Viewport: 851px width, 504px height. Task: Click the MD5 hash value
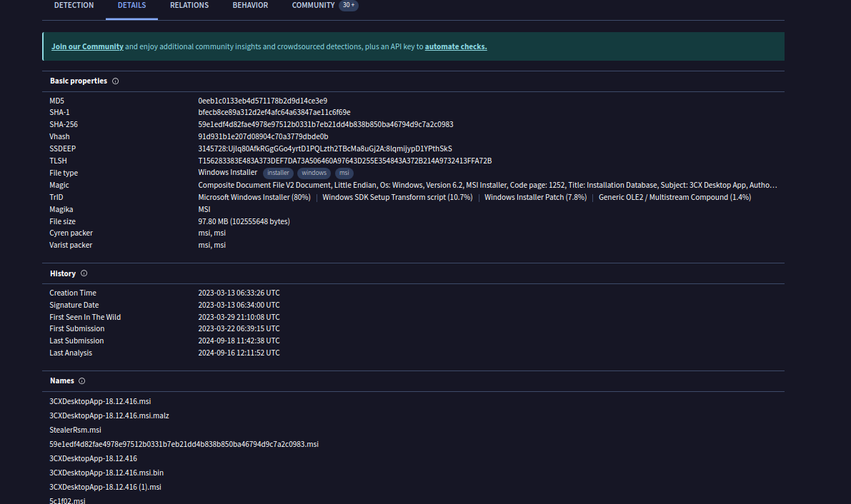point(262,101)
